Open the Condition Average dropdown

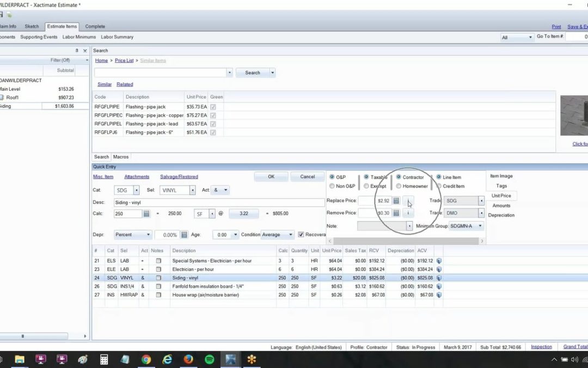290,234
